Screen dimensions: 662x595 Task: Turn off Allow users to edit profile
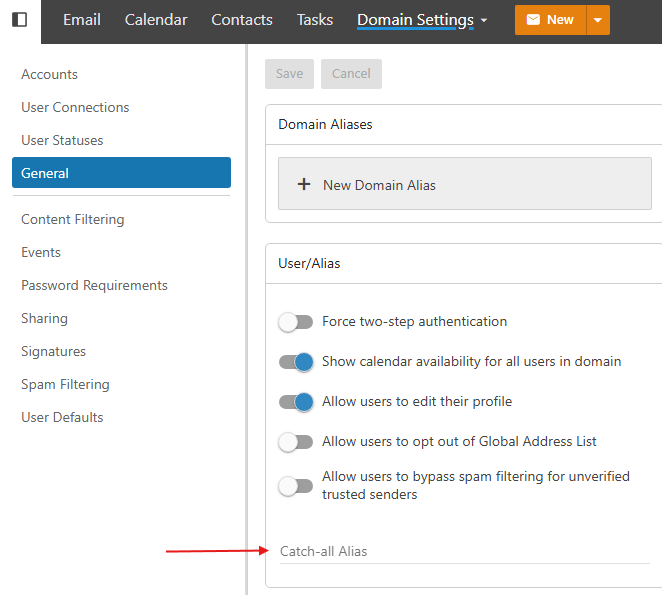[295, 402]
